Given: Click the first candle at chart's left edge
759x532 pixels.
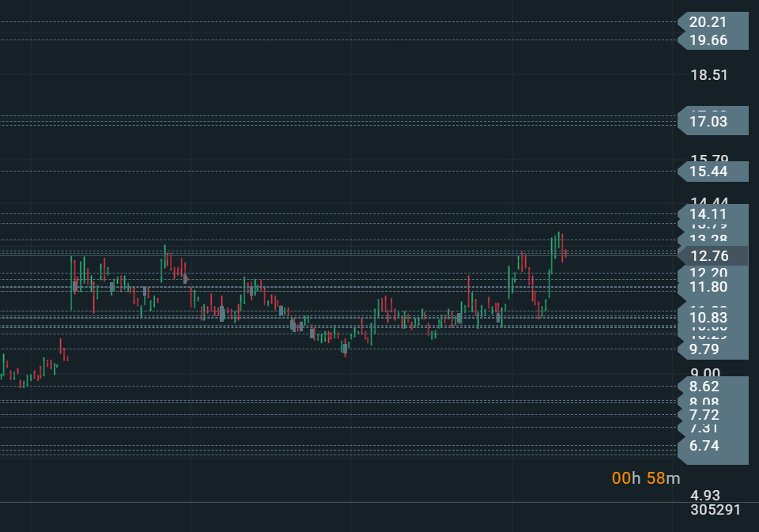Looking at the screenshot, I should click(x=4, y=366).
